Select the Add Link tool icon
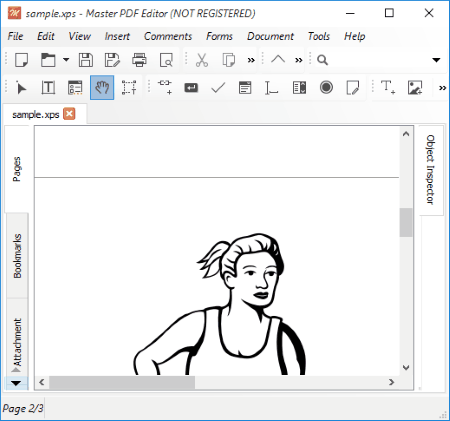Viewport: 450px width, 421px height. (165, 88)
